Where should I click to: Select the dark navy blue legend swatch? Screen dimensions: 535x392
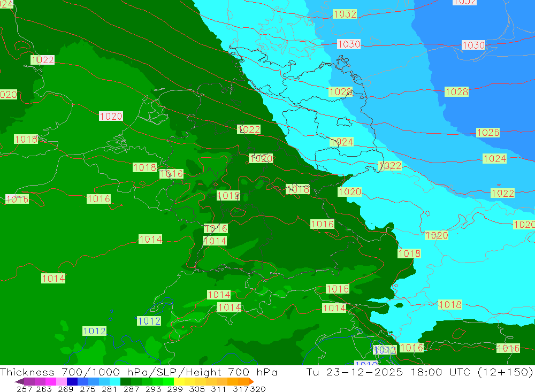point(72,381)
